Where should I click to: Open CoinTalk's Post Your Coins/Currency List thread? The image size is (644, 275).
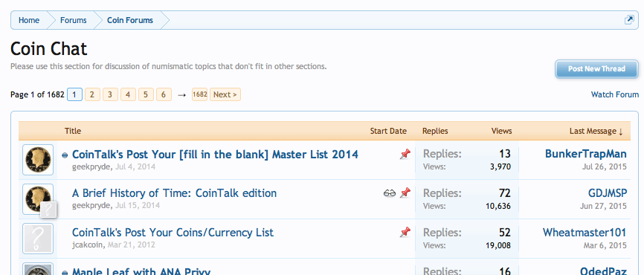tap(173, 233)
